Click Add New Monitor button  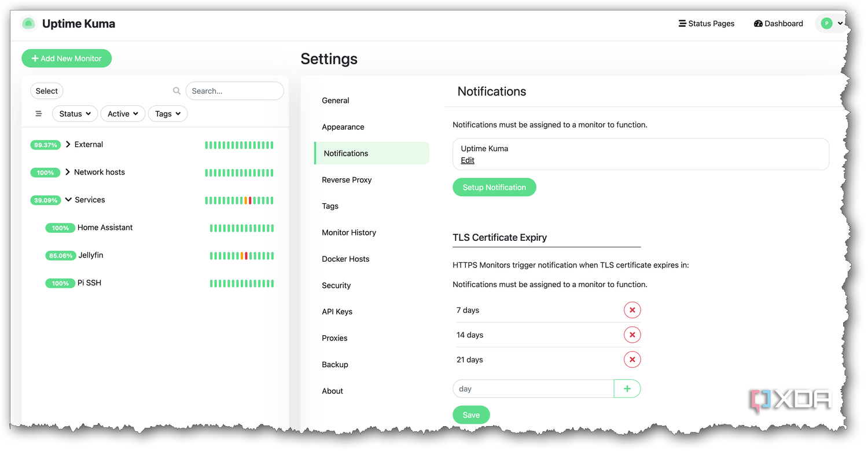click(x=67, y=58)
